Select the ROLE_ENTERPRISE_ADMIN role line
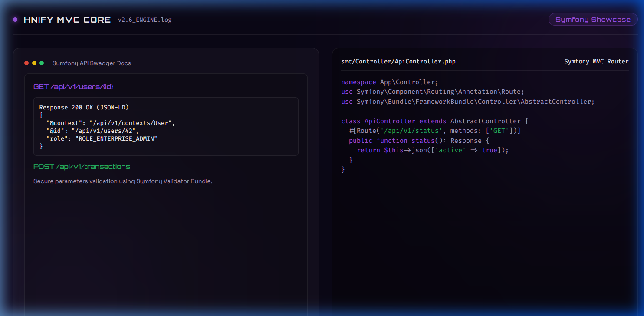 click(102, 139)
